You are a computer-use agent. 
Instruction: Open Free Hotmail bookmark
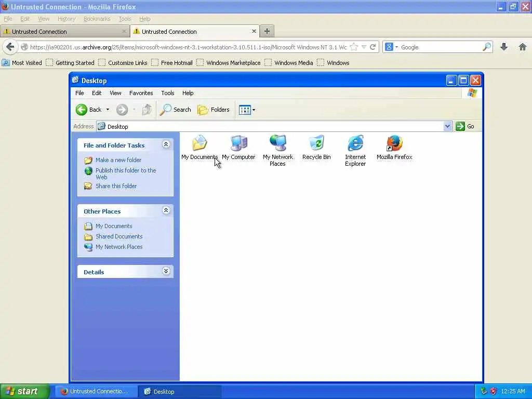(172, 63)
